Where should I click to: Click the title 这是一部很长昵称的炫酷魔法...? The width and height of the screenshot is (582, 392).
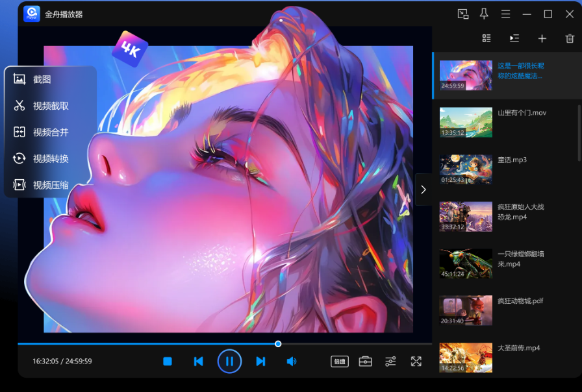[521, 71]
